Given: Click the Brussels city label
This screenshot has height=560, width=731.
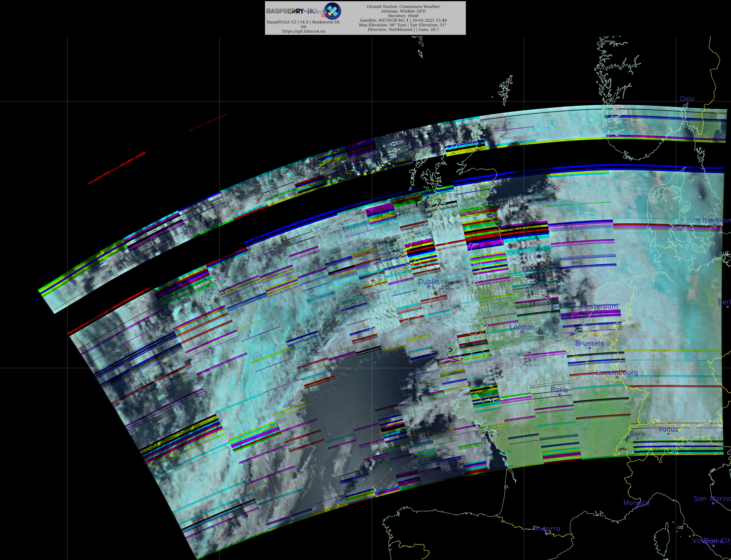Looking at the screenshot, I should click(590, 343).
